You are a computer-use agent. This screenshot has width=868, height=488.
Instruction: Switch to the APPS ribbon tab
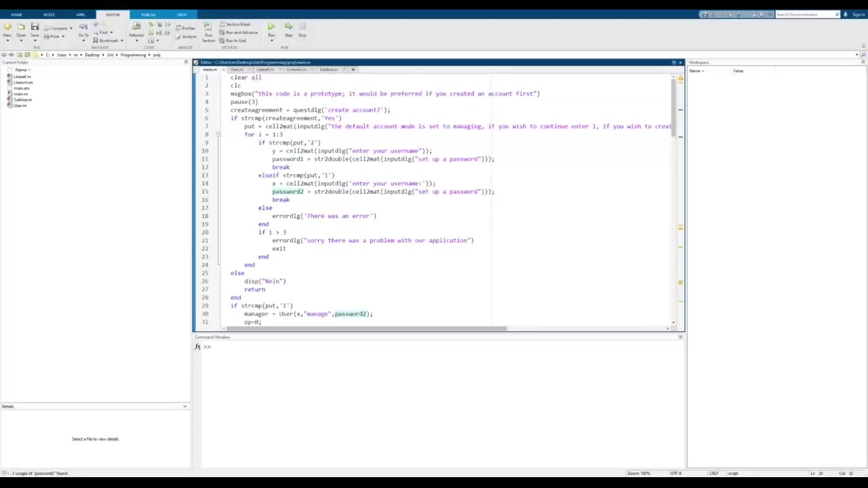click(81, 14)
